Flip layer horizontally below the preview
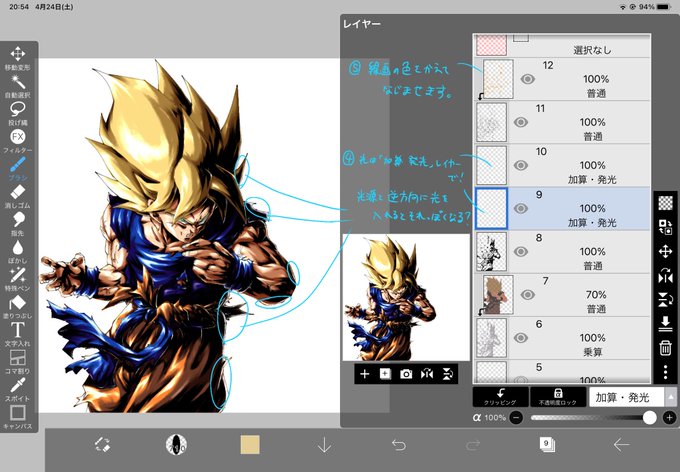The height and width of the screenshot is (472, 680). click(x=427, y=374)
